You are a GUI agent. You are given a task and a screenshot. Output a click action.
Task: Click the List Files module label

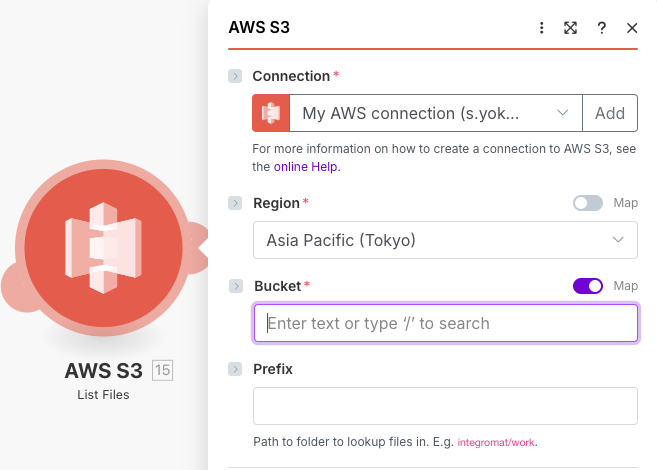pos(103,395)
